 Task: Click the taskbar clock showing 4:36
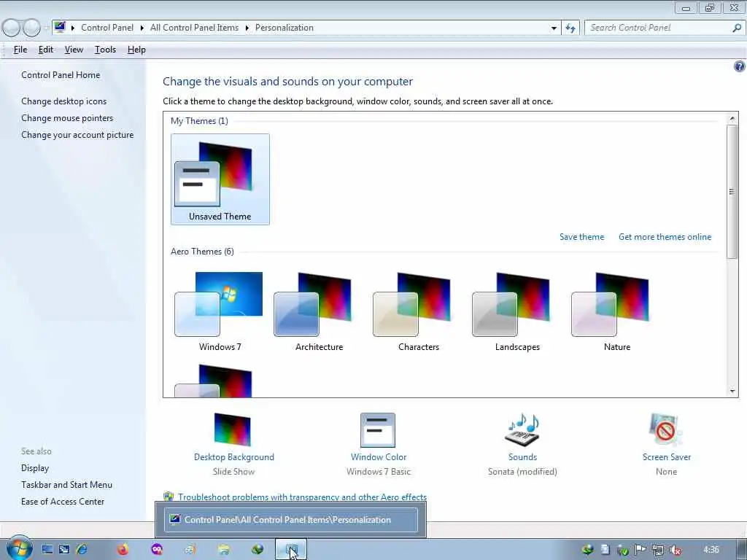coord(711,550)
